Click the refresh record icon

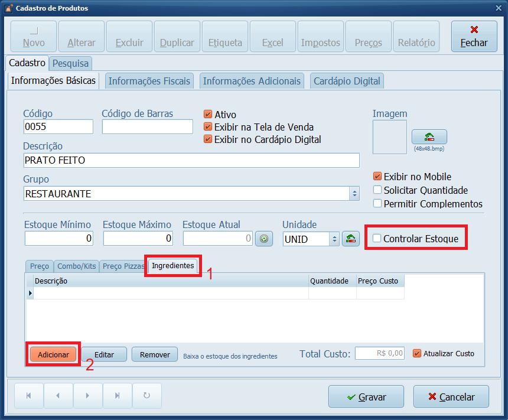point(147,396)
